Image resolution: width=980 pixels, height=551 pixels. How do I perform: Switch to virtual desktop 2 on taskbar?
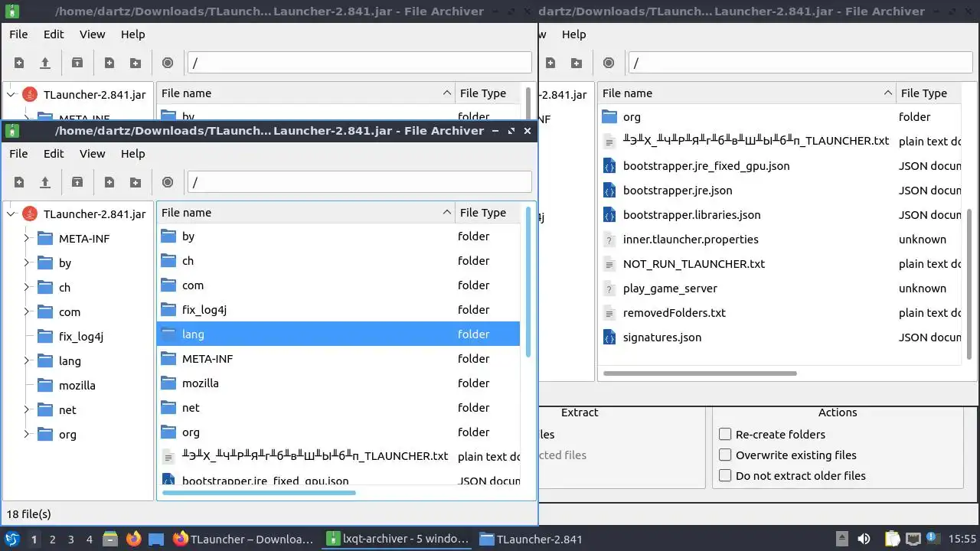tap(52, 539)
